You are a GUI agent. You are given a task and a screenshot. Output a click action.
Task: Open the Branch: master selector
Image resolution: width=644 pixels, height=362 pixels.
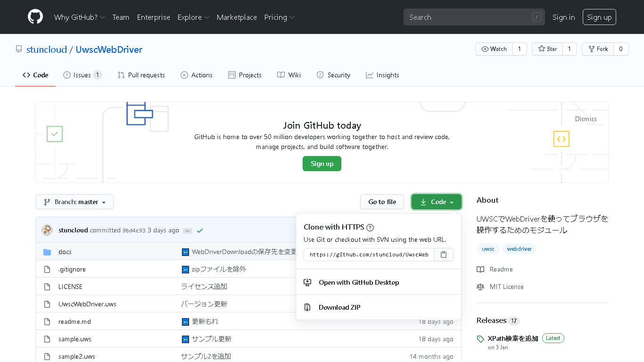[x=74, y=202]
